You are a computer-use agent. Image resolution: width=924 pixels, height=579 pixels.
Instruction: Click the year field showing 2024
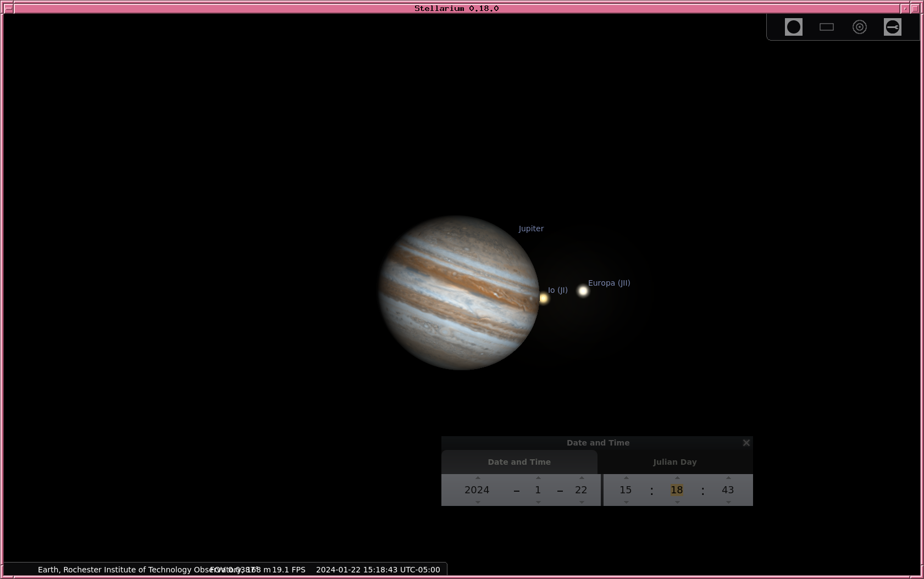coord(477,490)
